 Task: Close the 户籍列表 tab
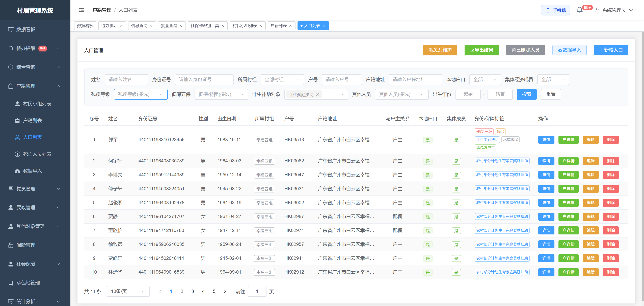point(290,26)
